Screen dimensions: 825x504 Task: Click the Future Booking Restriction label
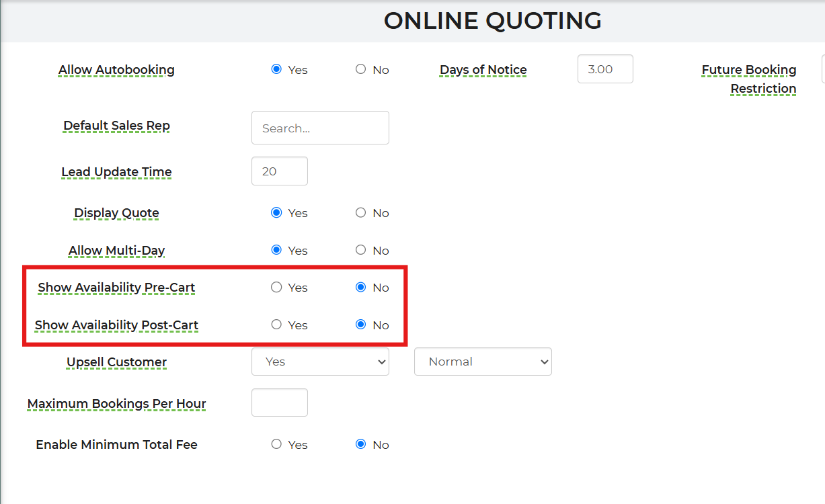coord(749,79)
